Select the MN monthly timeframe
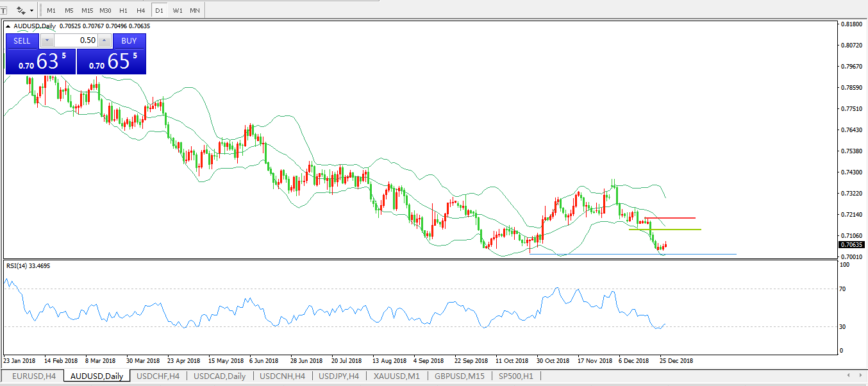The height and width of the screenshot is (386, 868). (195, 10)
